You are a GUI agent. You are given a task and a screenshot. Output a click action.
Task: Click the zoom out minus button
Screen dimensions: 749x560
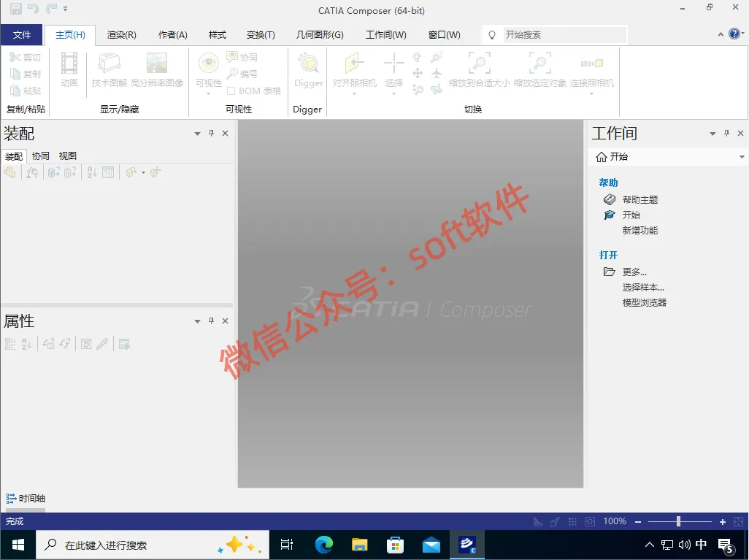(638, 522)
